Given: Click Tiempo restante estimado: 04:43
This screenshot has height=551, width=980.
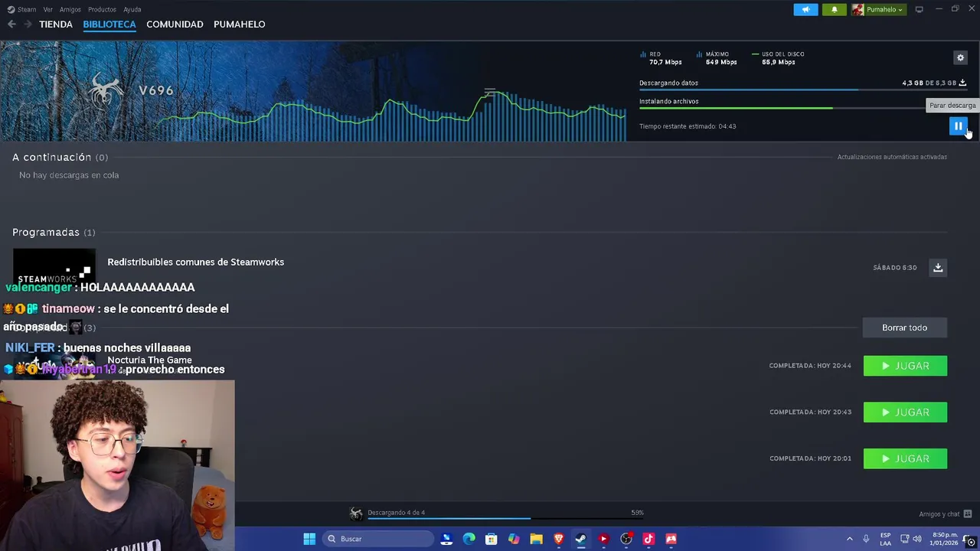Looking at the screenshot, I should [688, 126].
